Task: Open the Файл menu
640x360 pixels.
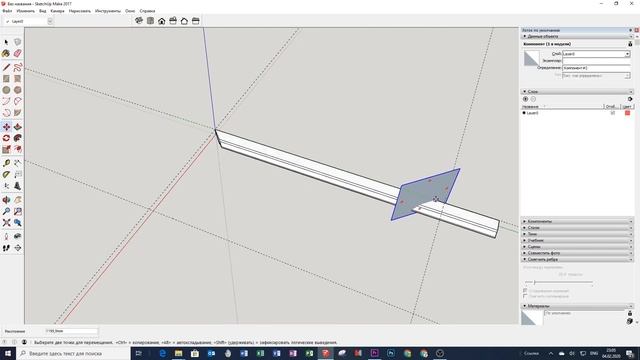Action: [x=7, y=11]
